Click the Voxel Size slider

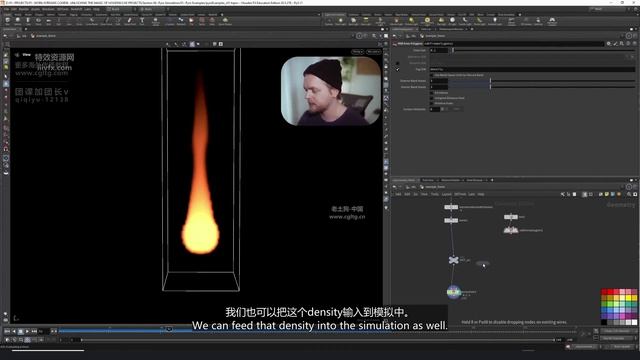[x=542, y=50]
